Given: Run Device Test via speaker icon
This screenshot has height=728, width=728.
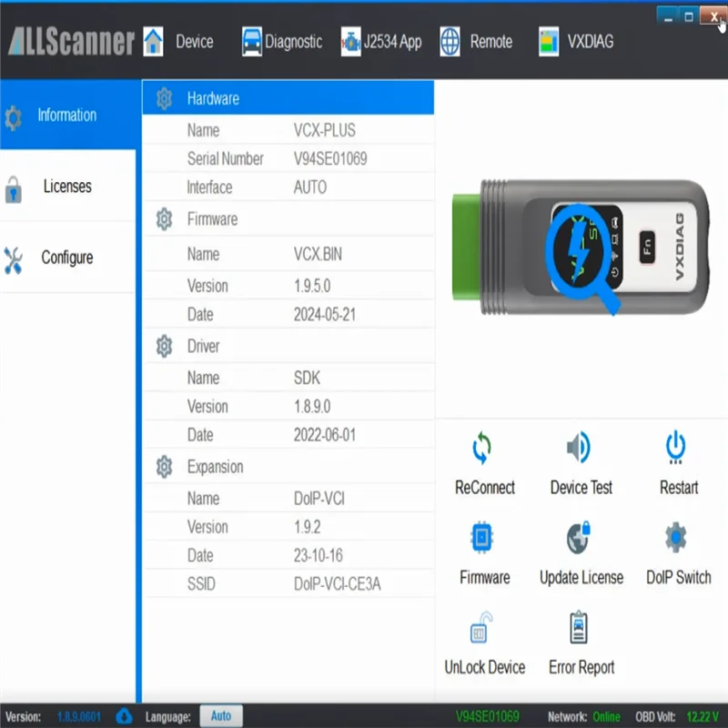Looking at the screenshot, I should (580, 450).
